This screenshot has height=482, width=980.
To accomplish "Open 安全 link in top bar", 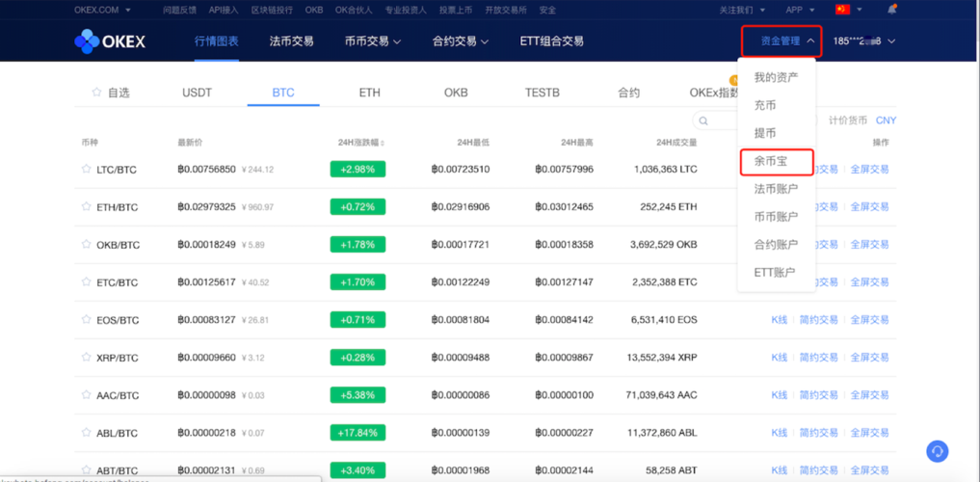I will 547,10.
